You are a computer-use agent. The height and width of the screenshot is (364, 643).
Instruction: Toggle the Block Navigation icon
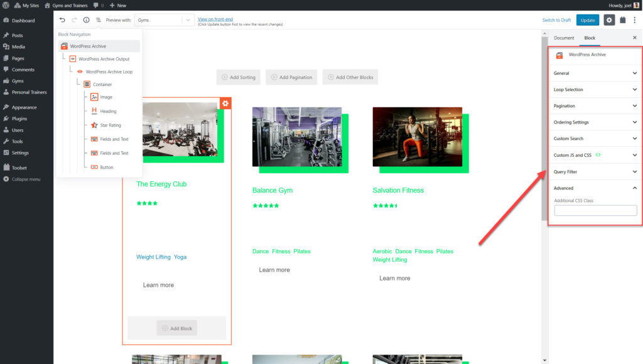[99, 20]
